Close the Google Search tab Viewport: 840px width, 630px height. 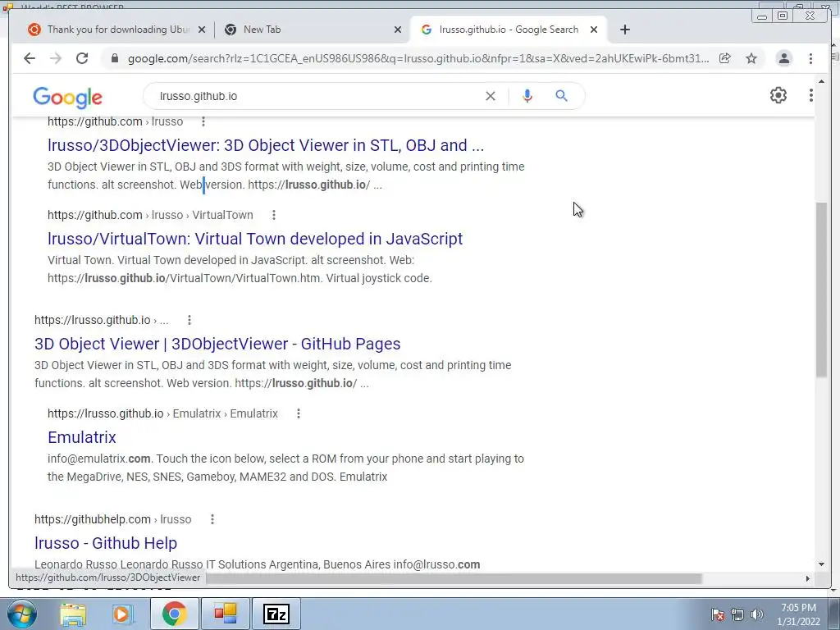pos(594,30)
